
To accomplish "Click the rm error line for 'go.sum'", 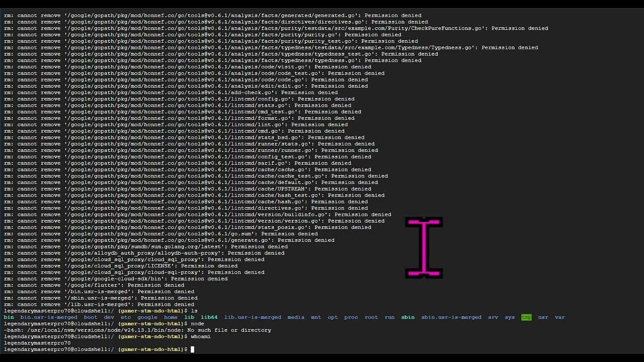I will click(160, 234).
